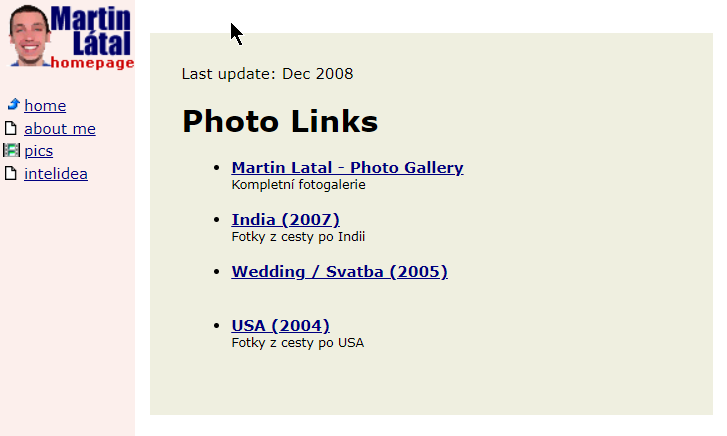
Task: Open the India (2007) photo link
Action: point(286,219)
